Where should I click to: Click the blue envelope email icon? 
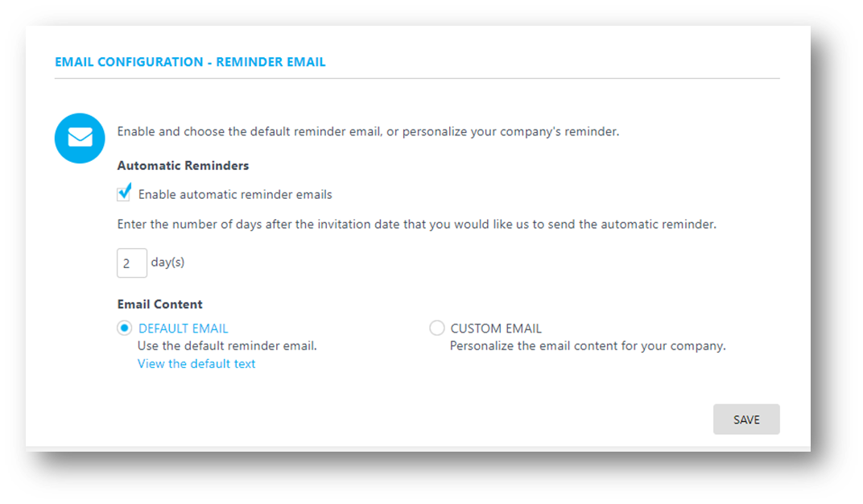click(80, 138)
